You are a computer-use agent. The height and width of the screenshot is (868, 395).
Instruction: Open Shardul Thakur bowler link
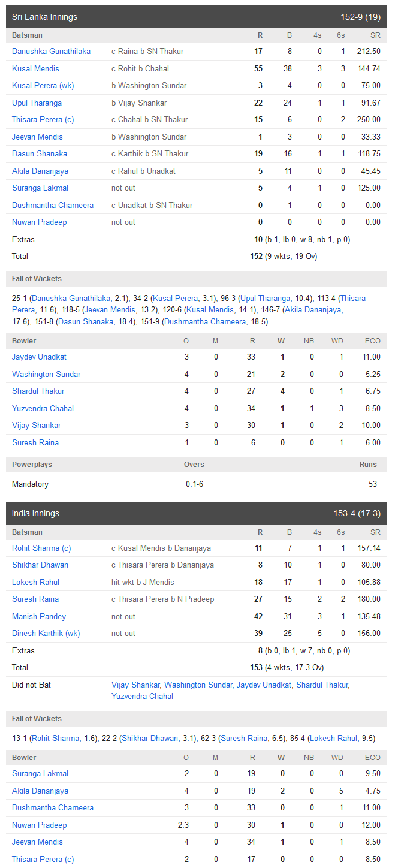38,391
